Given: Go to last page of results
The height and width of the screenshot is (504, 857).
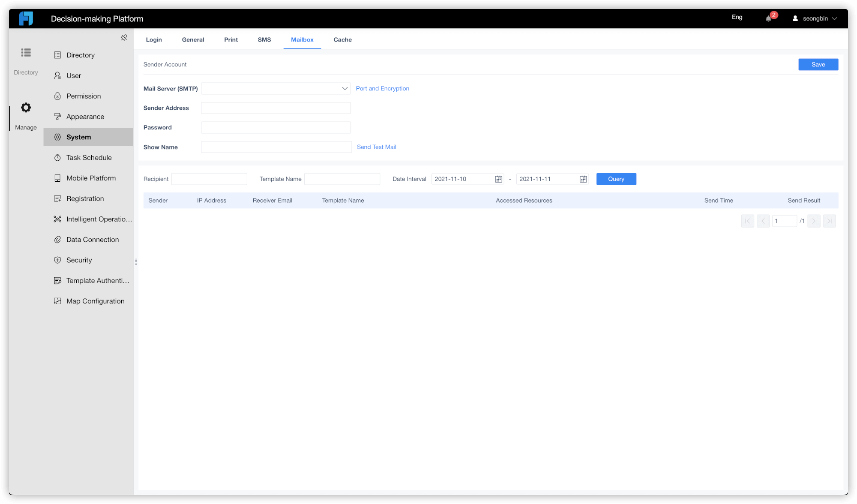Looking at the screenshot, I should tap(830, 221).
